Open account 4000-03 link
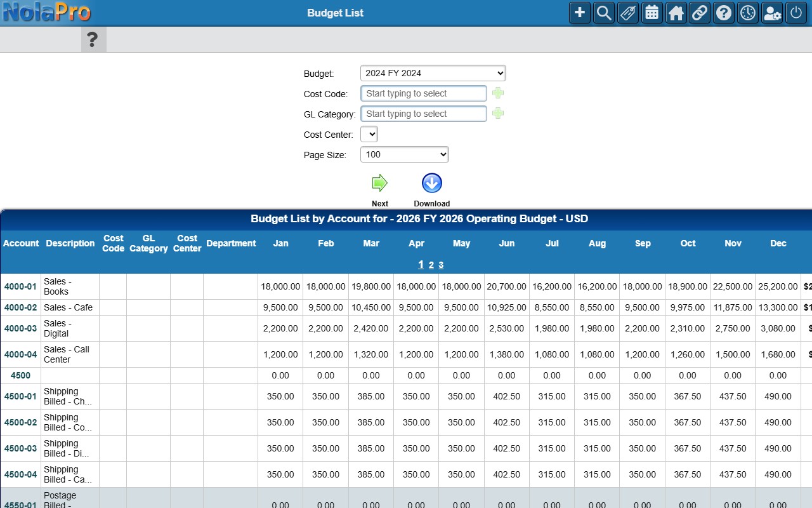The height and width of the screenshot is (508, 812). (20, 328)
